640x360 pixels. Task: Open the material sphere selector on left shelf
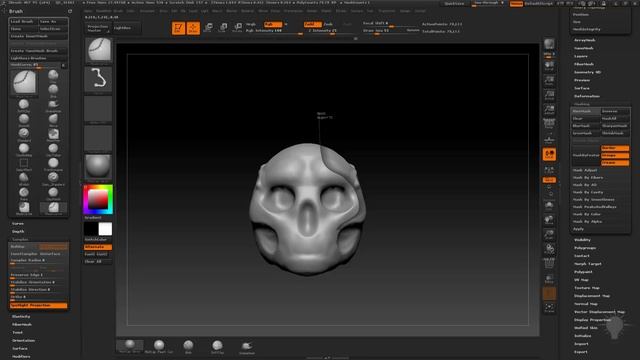[98, 167]
